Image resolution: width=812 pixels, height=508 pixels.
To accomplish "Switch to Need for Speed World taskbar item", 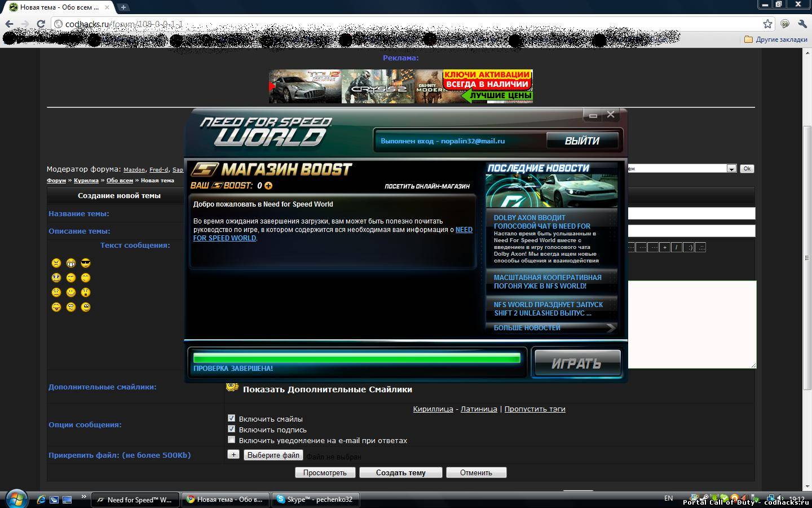I will click(135, 500).
